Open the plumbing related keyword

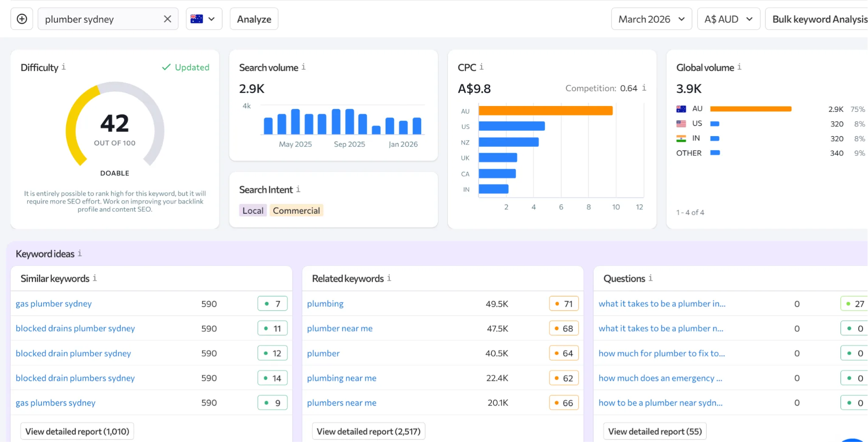click(x=325, y=304)
